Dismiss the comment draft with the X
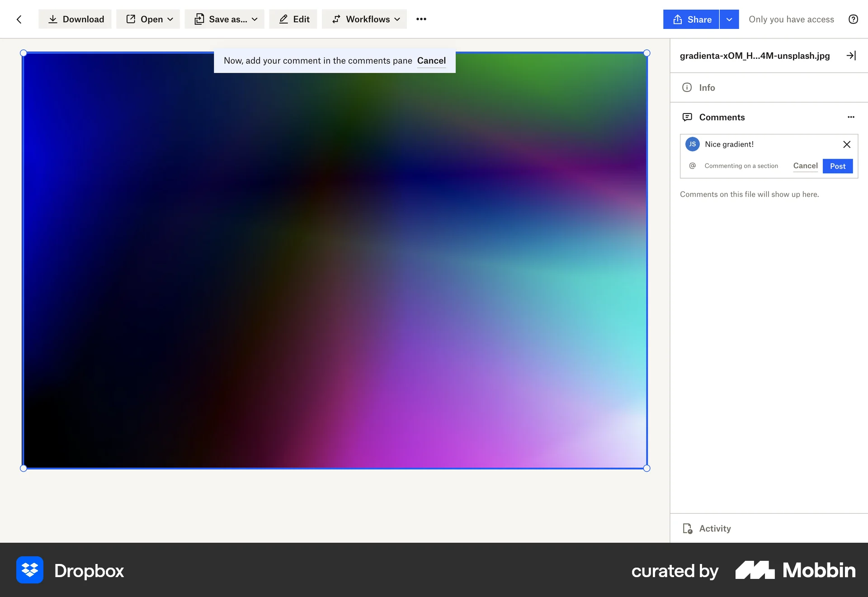Image resolution: width=868 pixels, height=597 pixels. point(847,144)
